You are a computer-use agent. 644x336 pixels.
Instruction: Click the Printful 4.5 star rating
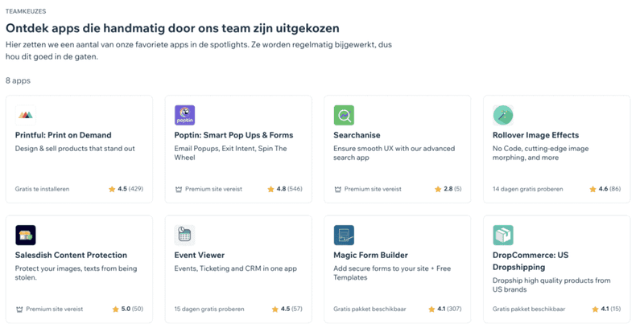pyautogui.click(x=126, y=190)
